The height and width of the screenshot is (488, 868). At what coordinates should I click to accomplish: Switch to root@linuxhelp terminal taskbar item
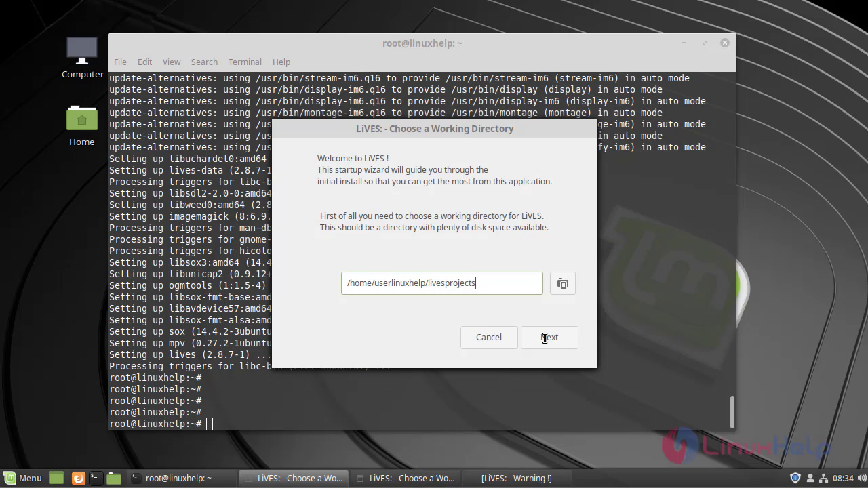point(181,478)
